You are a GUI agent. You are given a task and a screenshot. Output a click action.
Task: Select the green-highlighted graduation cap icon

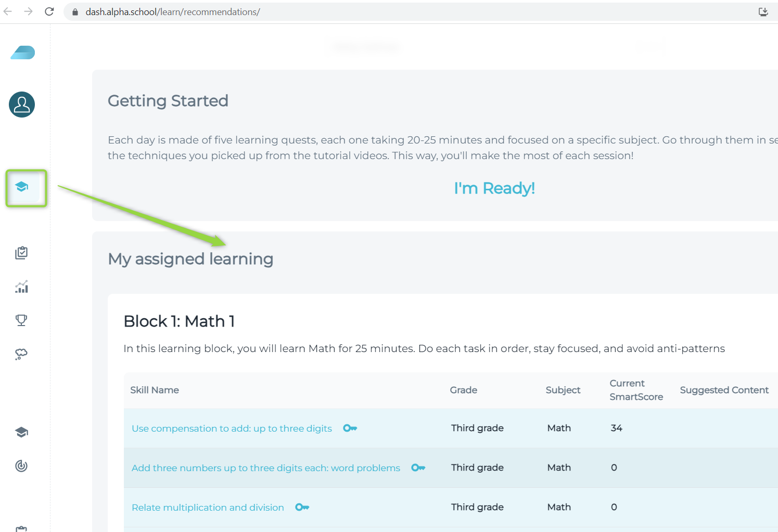[22, 187]
